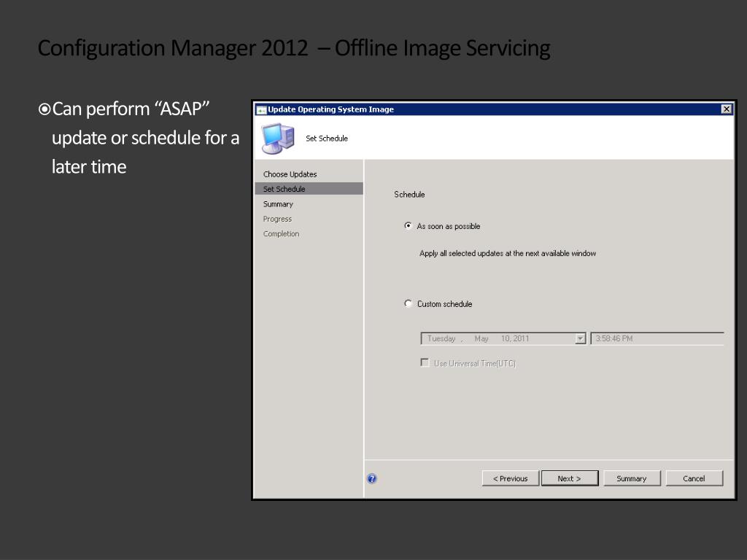Enable Use Universal Time (UTC) checkbox

[x=425, y=363]
